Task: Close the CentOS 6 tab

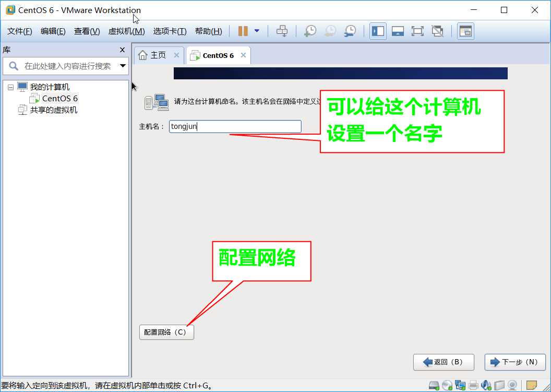Action: (x=243, y=55)
